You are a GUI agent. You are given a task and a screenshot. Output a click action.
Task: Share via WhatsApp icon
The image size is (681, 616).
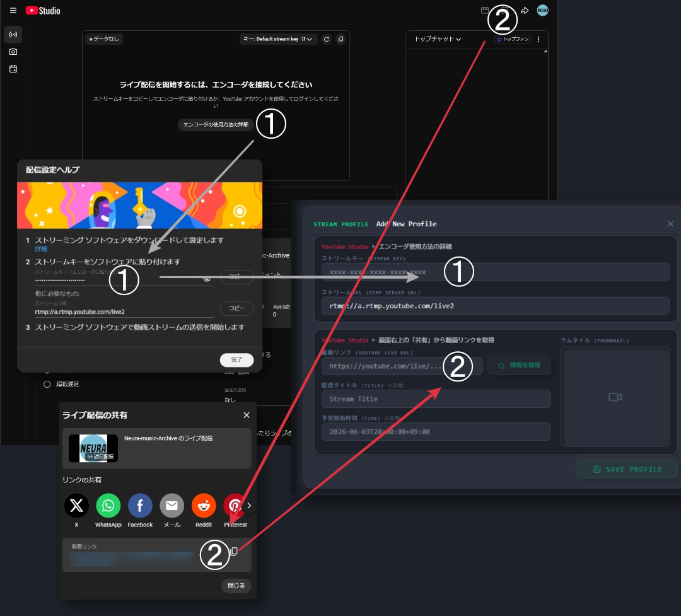[x=108, y=506]
